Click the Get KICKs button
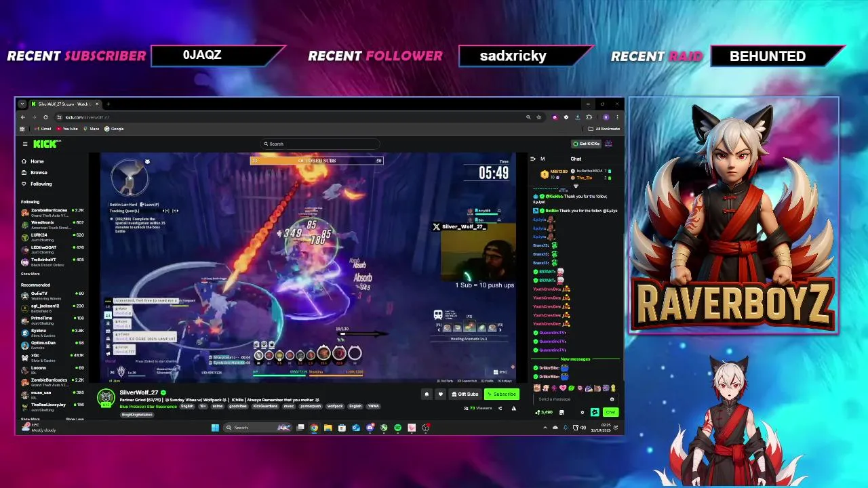This screenshot has height=488, width=868. tap(586, 144)
